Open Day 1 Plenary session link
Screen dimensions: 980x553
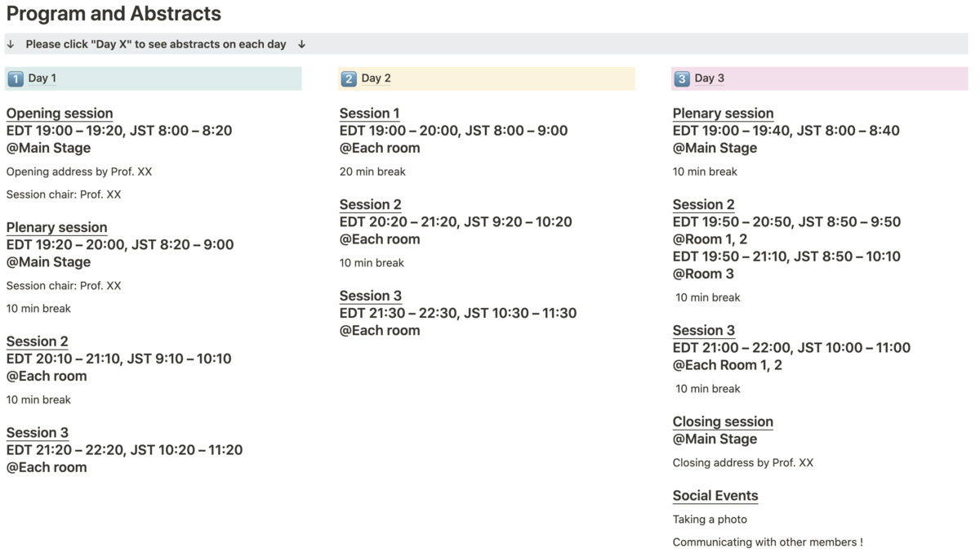click(x=56, y=227)
